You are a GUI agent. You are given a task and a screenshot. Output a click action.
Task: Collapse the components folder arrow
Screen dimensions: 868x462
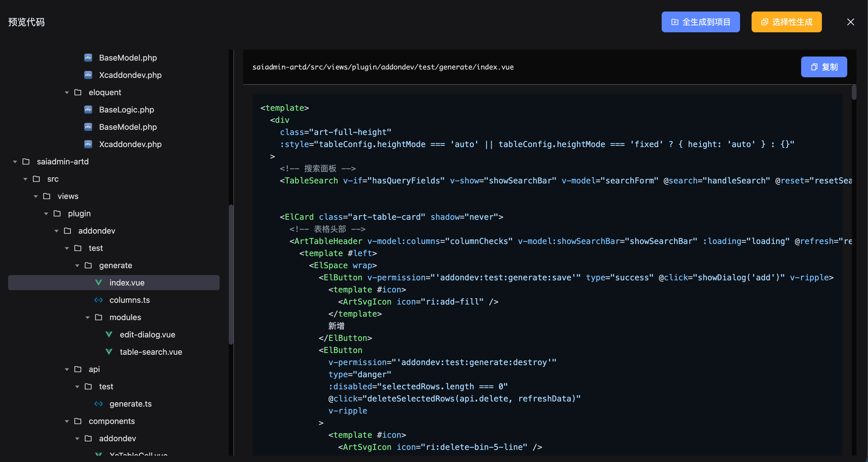tap(67, 421)
